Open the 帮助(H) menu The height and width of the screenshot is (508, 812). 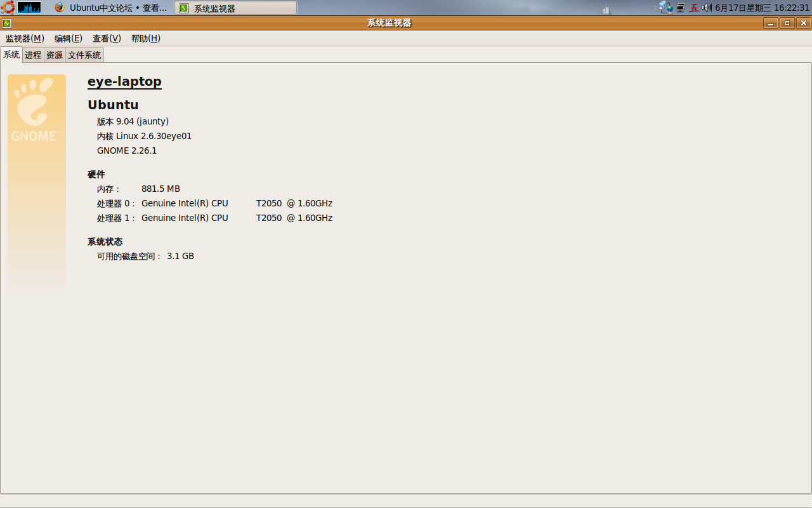coord(146,38)
